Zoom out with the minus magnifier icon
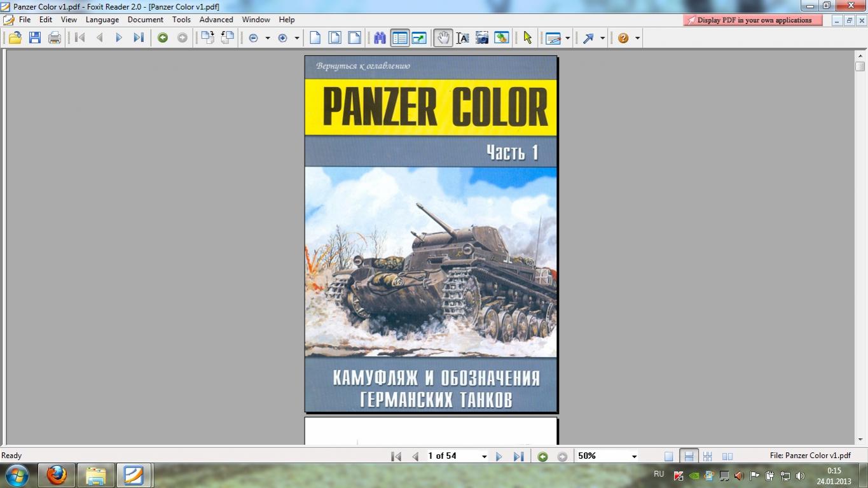Viewport: 868px width, 488px height. coord(253,38)
